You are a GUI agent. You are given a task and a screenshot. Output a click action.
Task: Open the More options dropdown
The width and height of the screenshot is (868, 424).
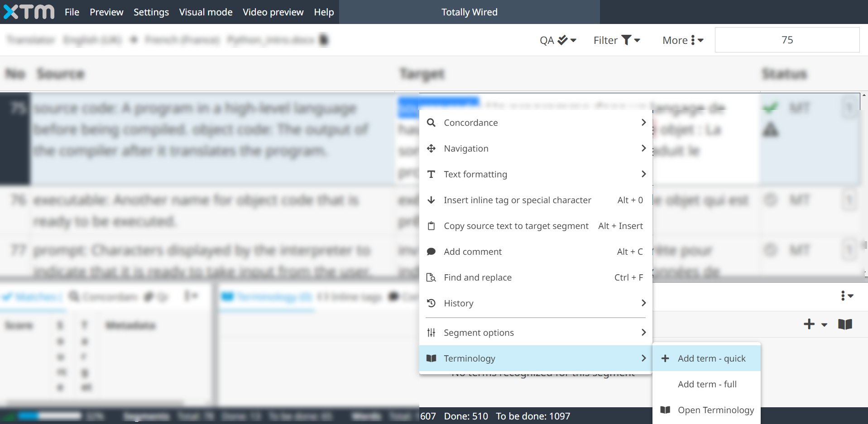[683, 40]
